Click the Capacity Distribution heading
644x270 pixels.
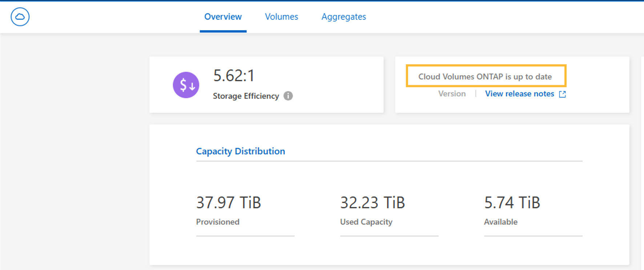point(240,151)
